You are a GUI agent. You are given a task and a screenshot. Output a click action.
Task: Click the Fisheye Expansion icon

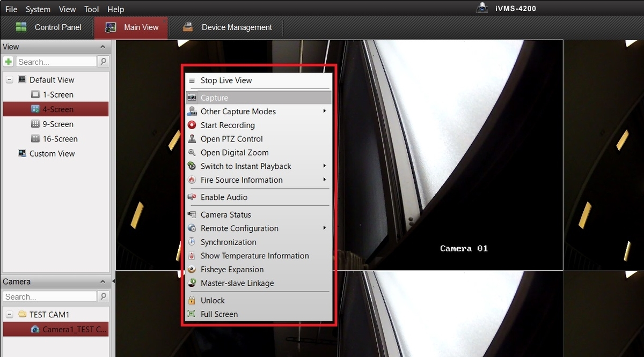(192, 270)
